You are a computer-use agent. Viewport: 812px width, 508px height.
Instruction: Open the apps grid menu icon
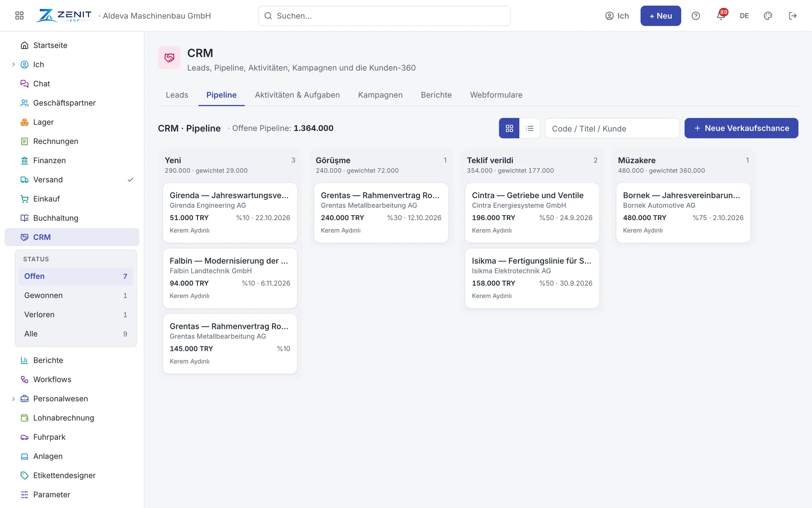click(x=19, y=16)
